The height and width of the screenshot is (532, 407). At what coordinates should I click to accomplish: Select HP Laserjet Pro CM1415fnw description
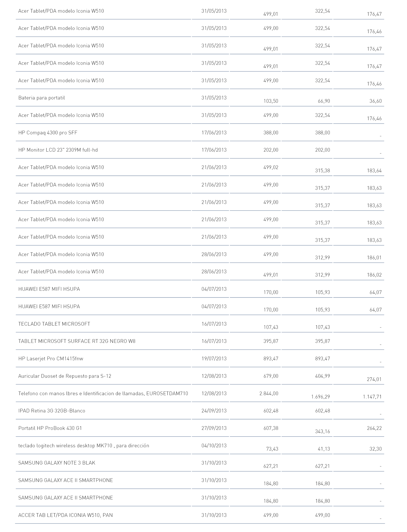[51, 359]
